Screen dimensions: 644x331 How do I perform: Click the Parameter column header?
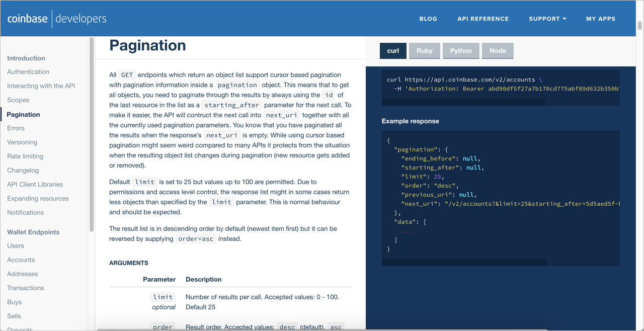click(159, 280)
